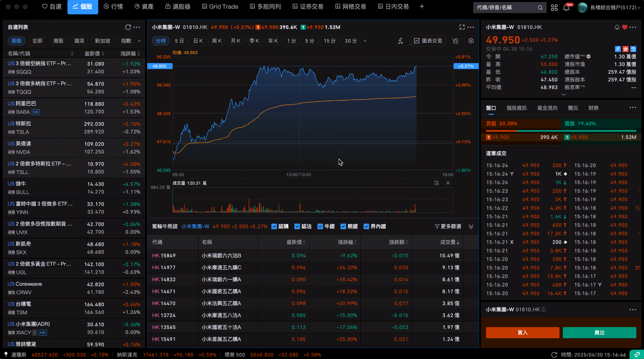This screenshot has height=359, width=644.
Task: Uncheck the 牛證 checkbox
Action: (320, 227)
